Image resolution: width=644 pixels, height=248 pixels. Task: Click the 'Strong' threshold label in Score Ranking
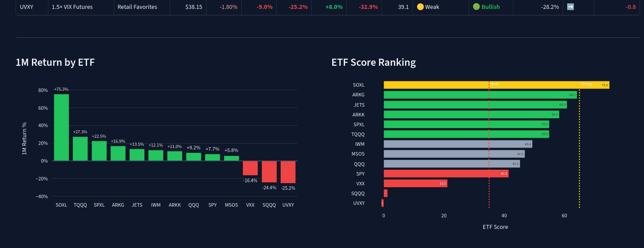(x=586, y=84)
